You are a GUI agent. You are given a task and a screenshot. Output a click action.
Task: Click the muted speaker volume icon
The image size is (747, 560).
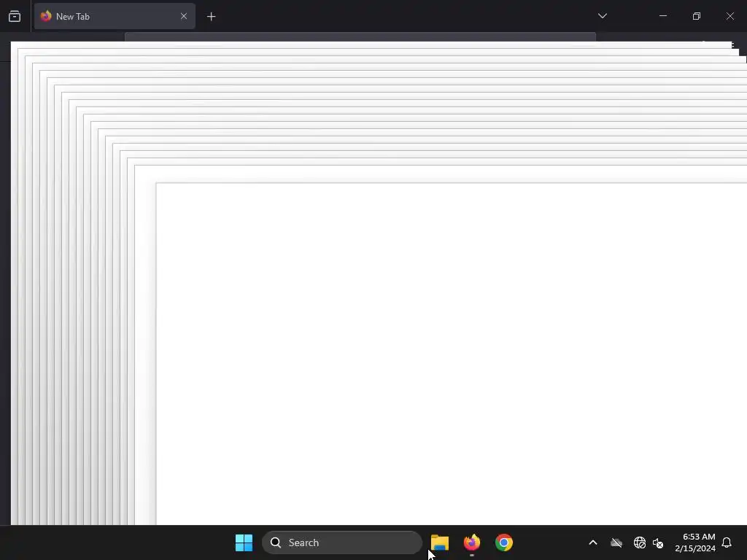(x=658, y=542)
